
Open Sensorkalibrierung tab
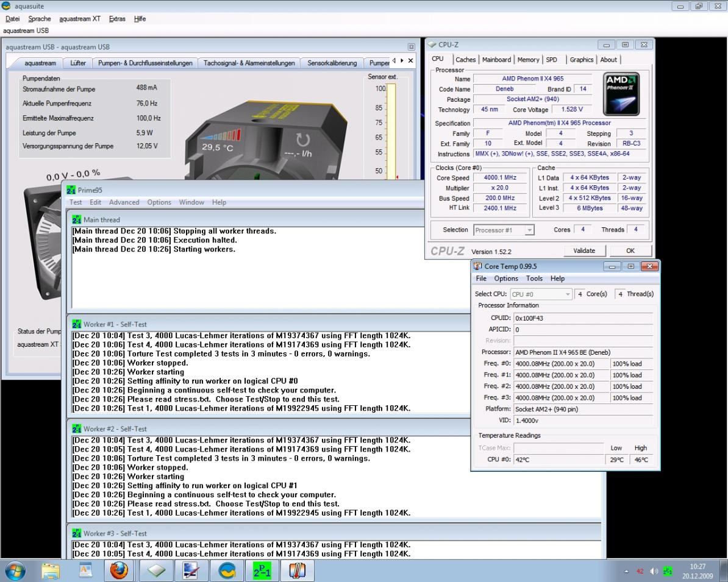[332, 63]
